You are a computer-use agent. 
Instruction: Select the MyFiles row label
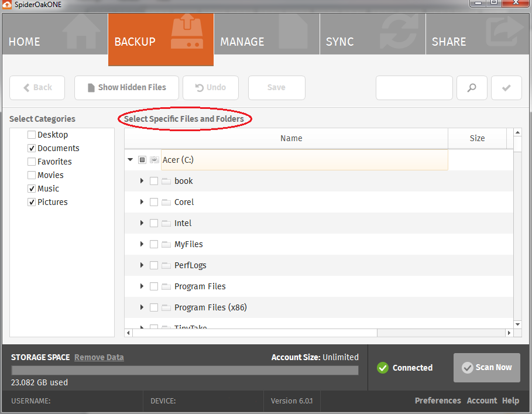pos(188,244)
